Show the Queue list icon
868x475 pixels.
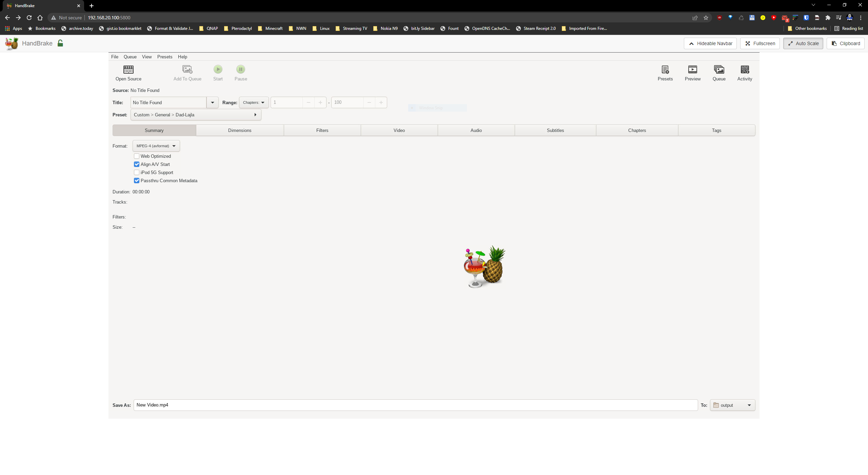pyautogui.click(x=719, y=70)
